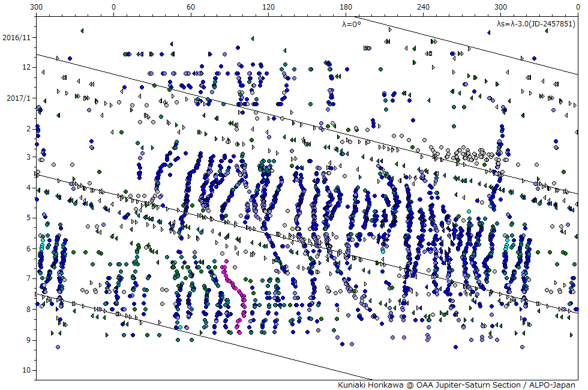The height and width of the screenshot is (390, 588).
Task: Click the "λ=0°" annotation text
Action: pyautogui.click(x=351, y=25)
